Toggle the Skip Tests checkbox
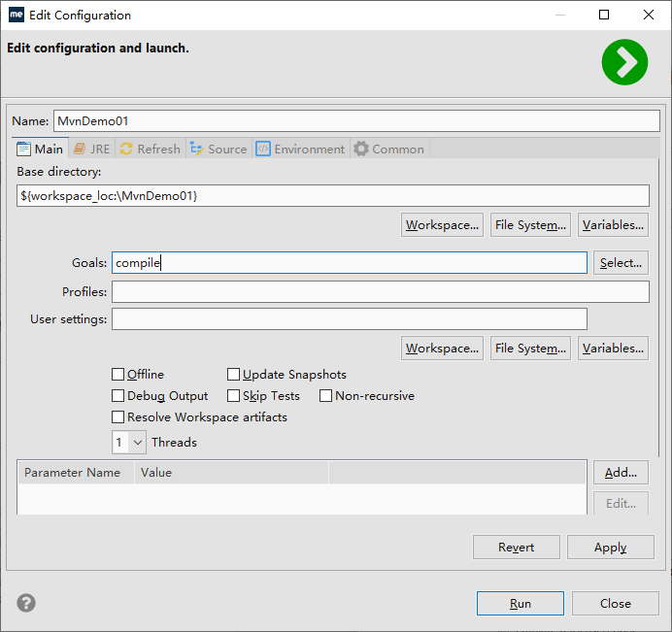 click(x=234, y=396)
